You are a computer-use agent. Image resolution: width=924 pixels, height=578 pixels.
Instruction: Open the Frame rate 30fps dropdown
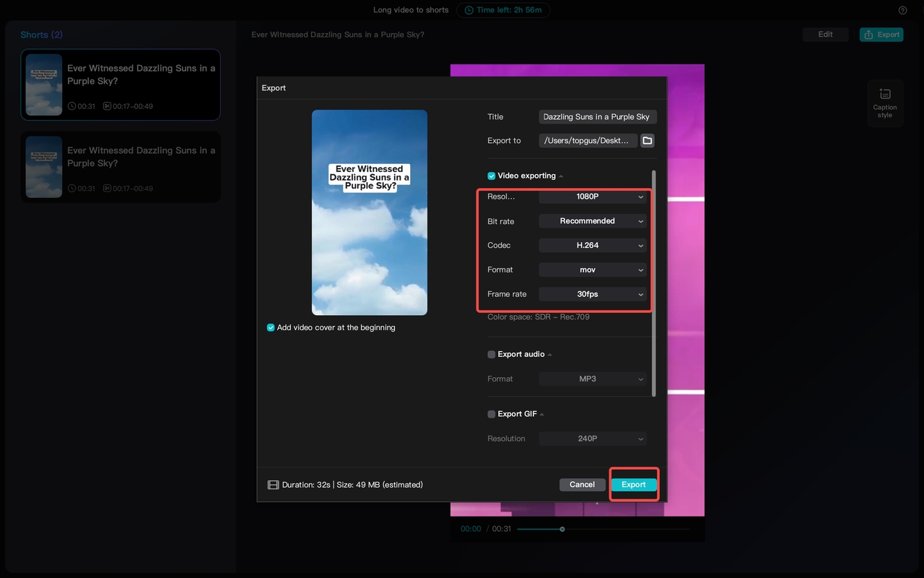pos(593,294)
